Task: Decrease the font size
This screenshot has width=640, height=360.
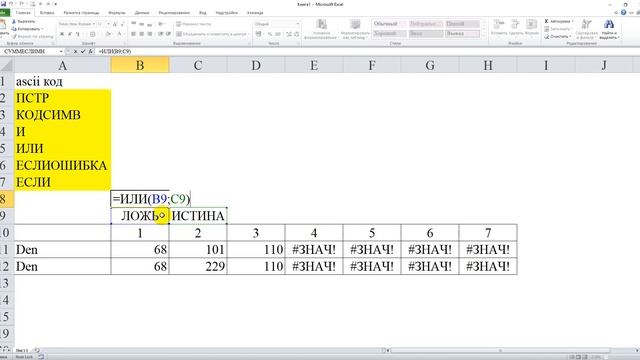Action: point(122,24)
